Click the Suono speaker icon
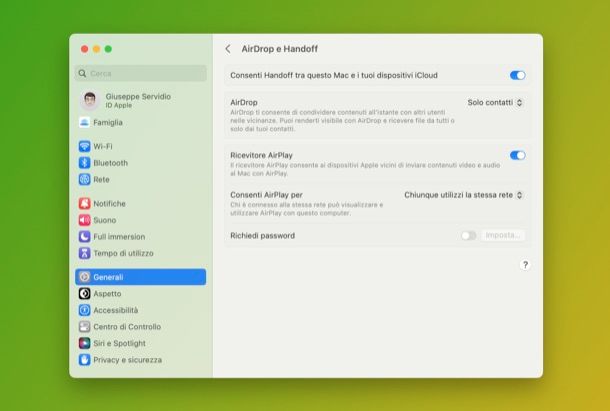This screenshot has width=610, height=411. [x=84, y=220]
